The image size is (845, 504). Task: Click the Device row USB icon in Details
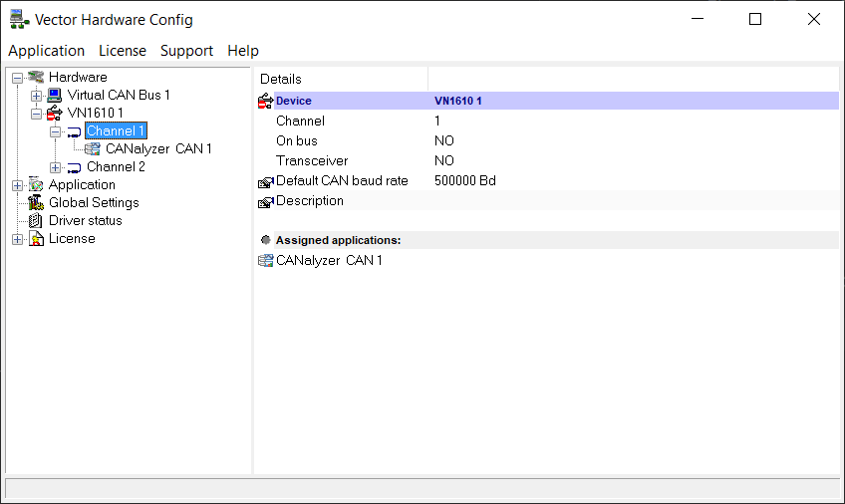point(265,101)
